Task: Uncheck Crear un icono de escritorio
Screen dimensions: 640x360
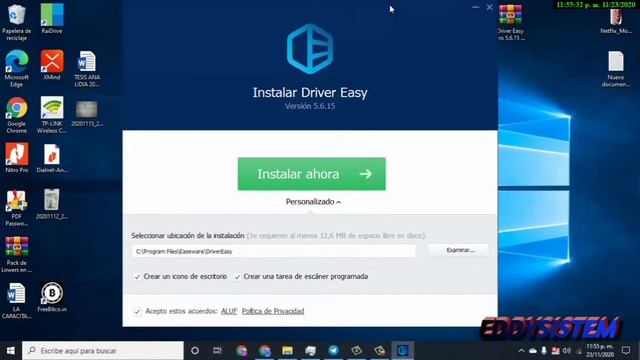Action: (137, 277)
